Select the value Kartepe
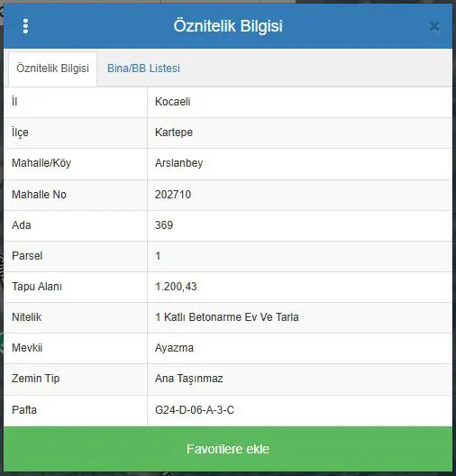 coord(174,133)
